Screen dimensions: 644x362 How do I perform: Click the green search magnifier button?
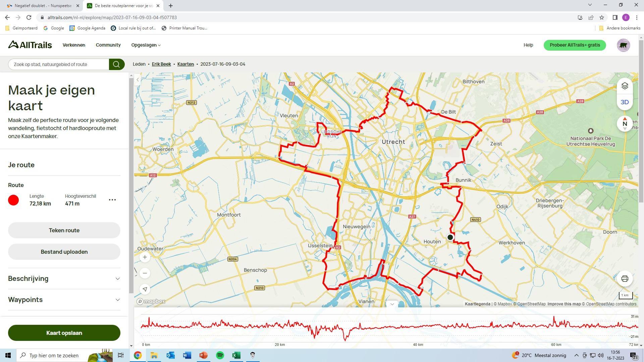116,64
